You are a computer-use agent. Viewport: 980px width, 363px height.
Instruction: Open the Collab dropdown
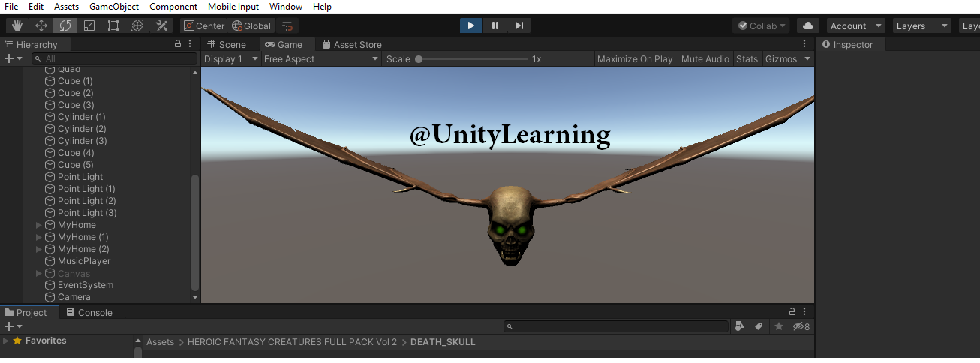(x=762, y=25)
